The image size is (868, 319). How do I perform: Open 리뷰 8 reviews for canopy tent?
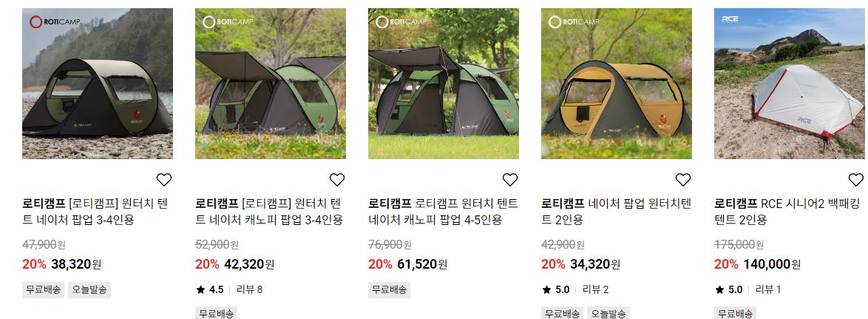tap(249, 289)
